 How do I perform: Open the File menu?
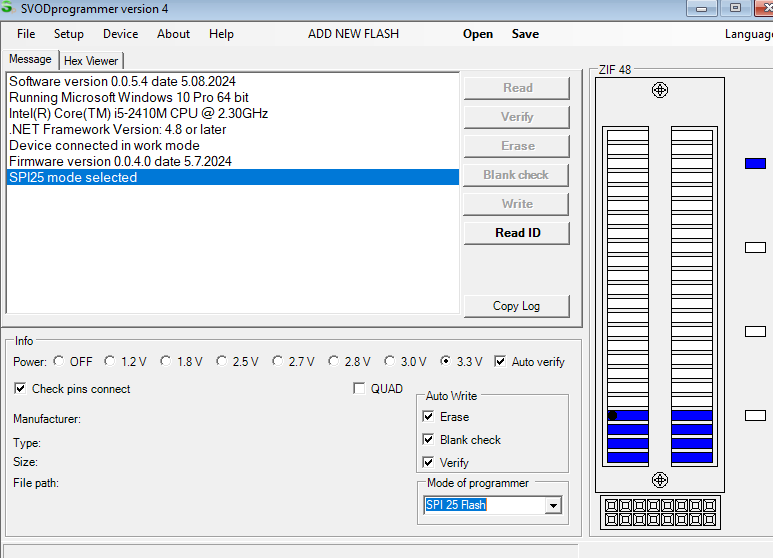click(x=26, y=34)
